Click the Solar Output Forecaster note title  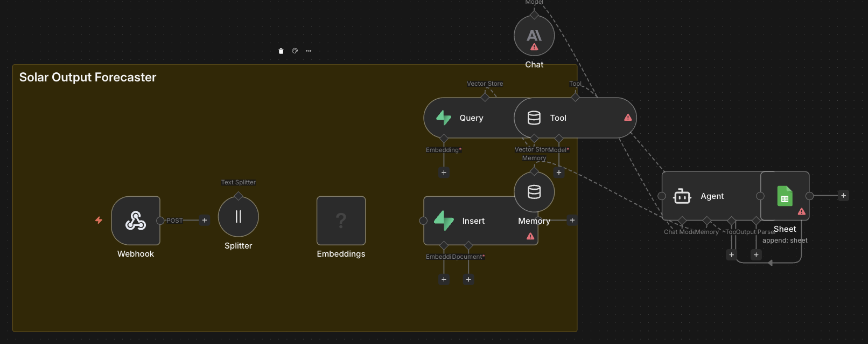(x=88, y=78)
